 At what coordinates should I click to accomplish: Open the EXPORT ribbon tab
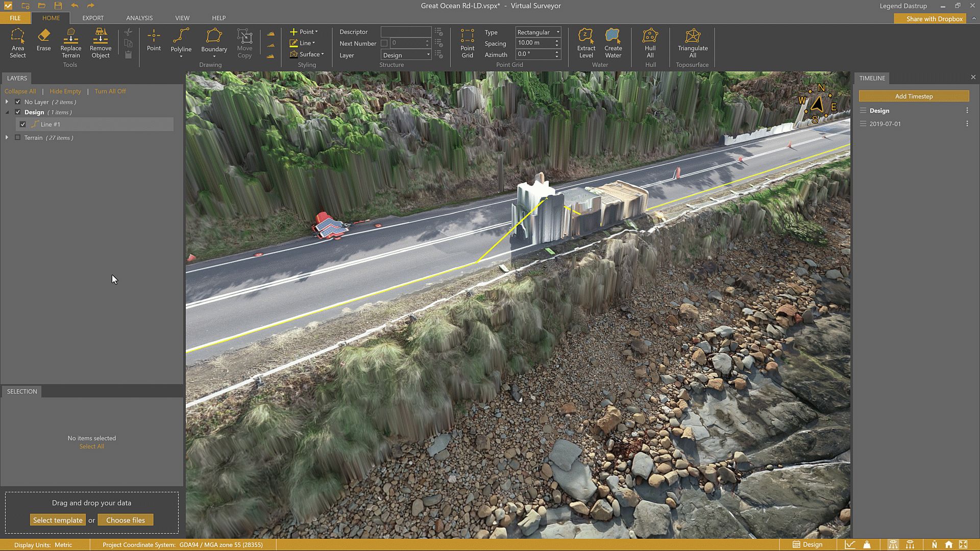tap(93, 18)
